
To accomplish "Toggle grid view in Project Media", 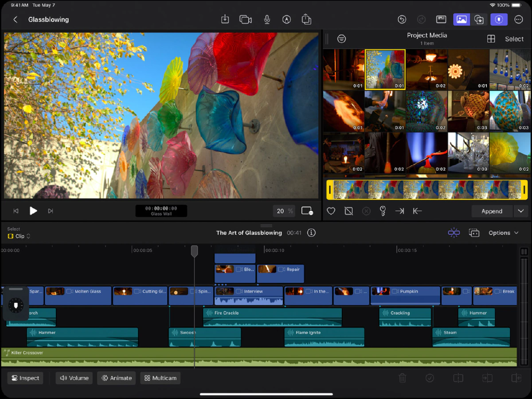I will [491, 39].
